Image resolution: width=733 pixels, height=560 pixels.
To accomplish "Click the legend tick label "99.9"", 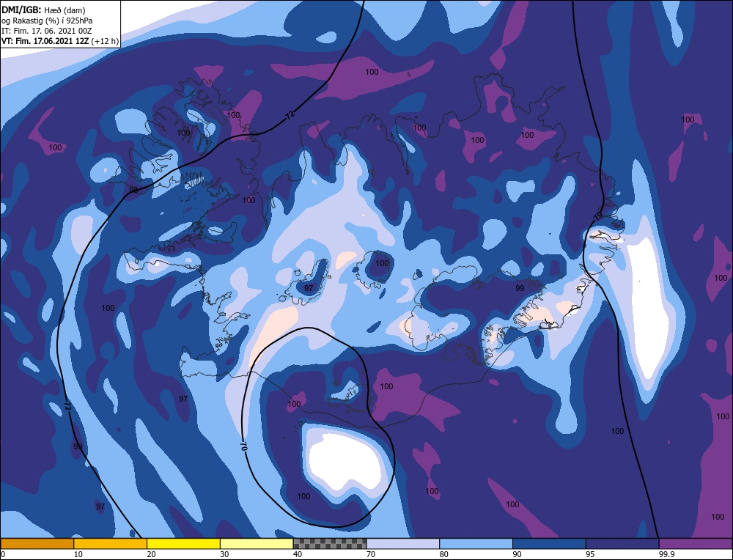I will [666, 554].
